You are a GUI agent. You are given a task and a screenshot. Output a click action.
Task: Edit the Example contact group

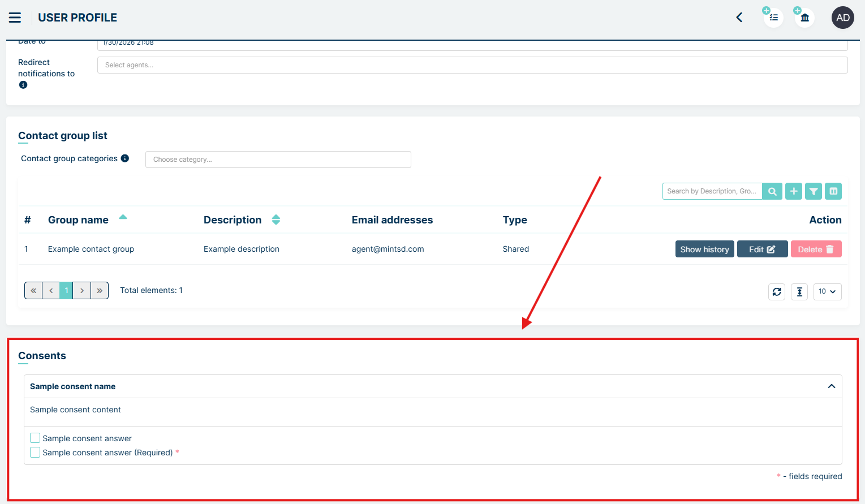(x=762, y=249)
